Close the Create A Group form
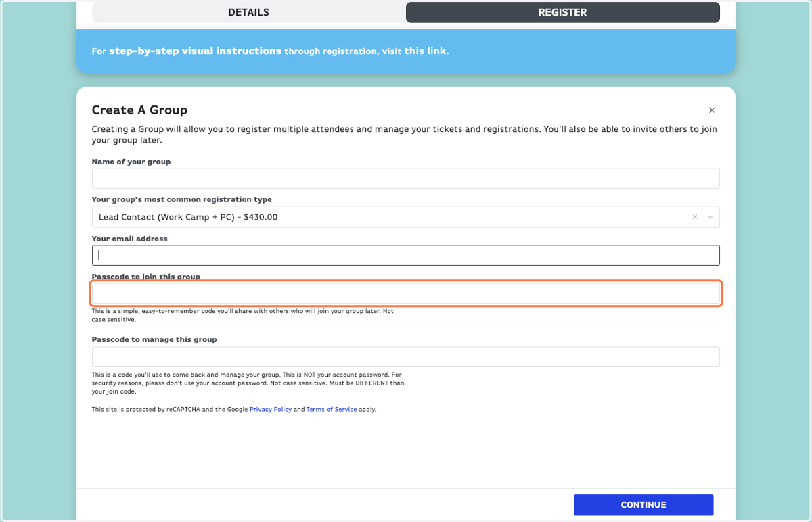This screenshot has height=522, width=812. tap(712, 110)
